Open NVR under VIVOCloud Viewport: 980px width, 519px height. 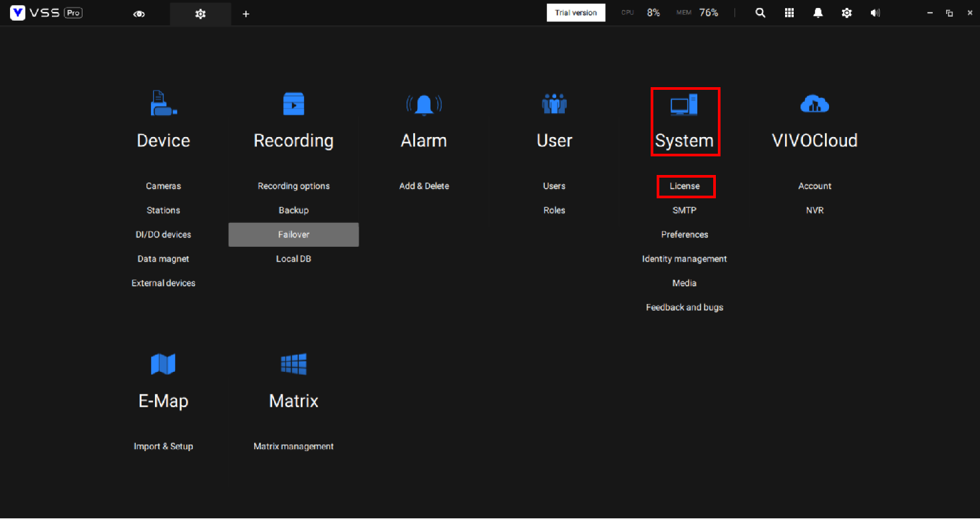(815, 210)
